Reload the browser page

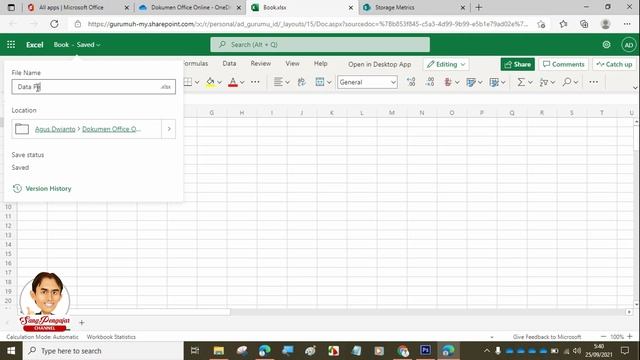click(x=54, y=24)
